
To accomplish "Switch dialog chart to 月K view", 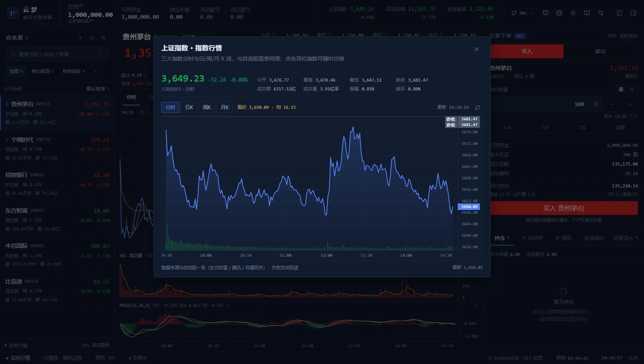I will pyautogui.click(x=225, y=107).
